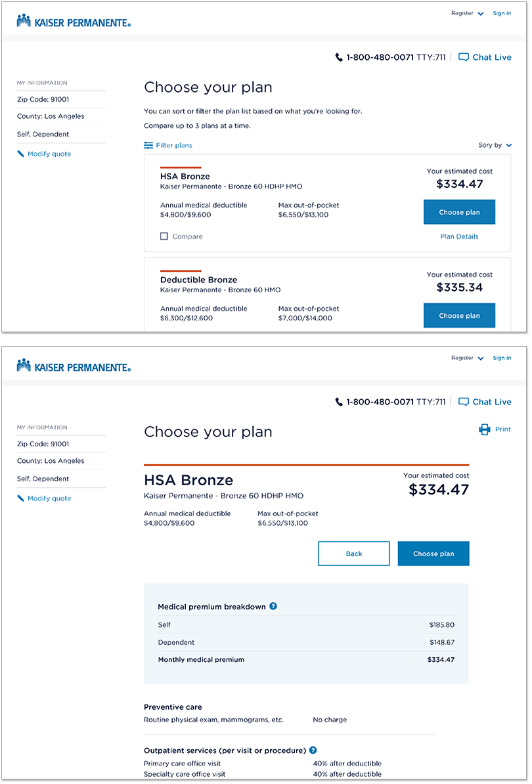Expand the Register dropdown

point(467,12)
